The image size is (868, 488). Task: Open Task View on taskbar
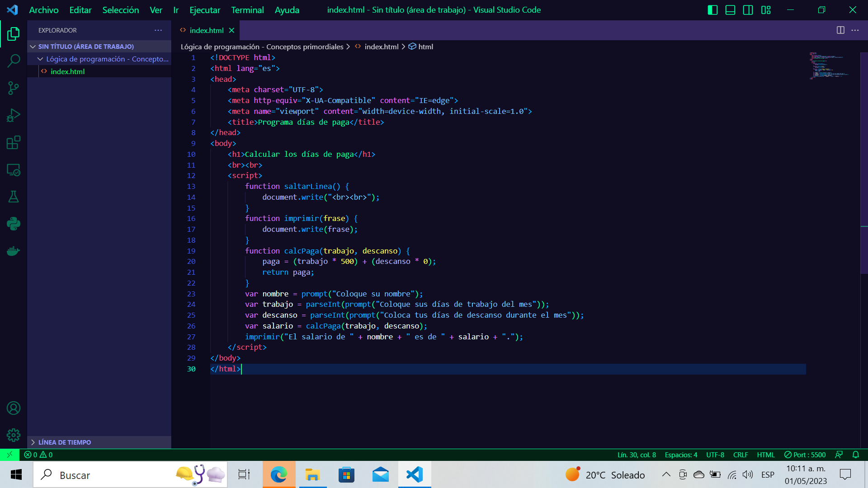[244, 474]
